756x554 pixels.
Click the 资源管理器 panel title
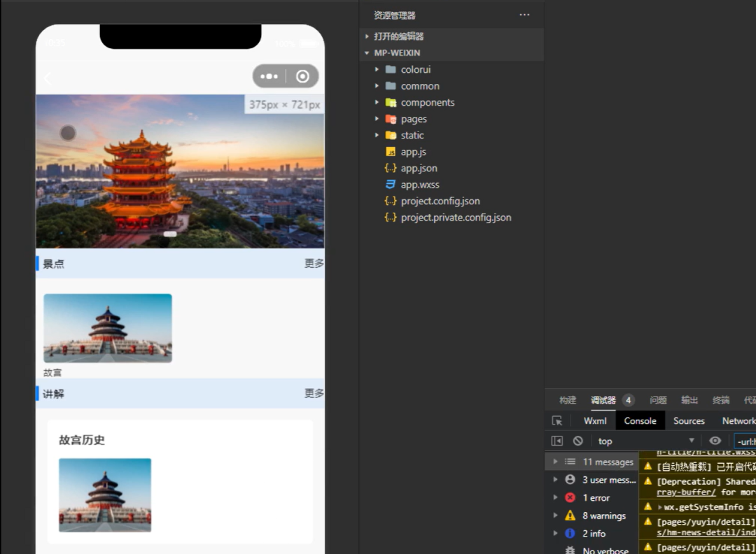(x=394, y=15)
